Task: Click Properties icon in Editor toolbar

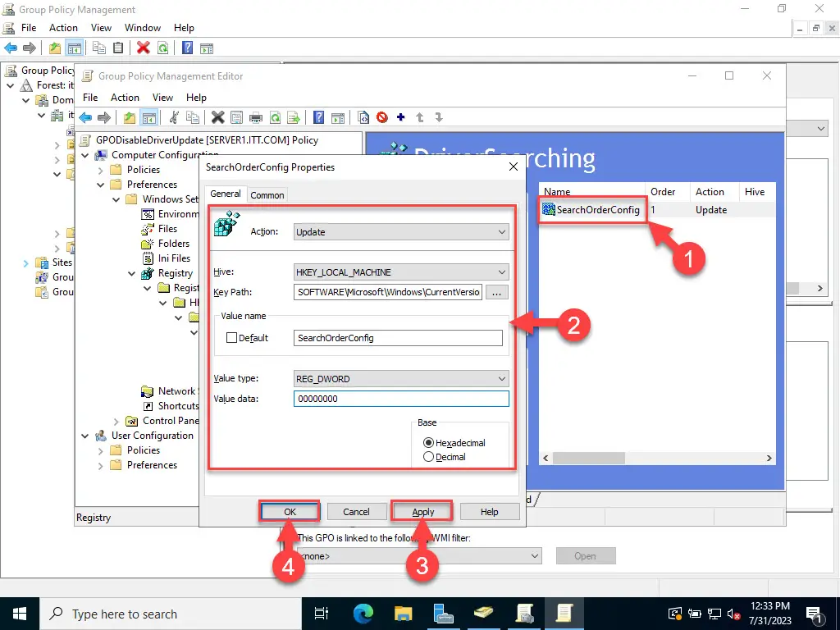Action: coord(237,117)
